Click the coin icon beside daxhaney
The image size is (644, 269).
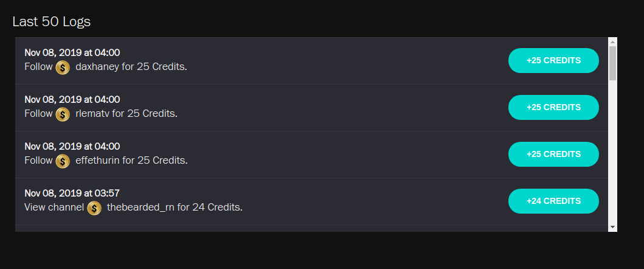click(x=63, y=67)
